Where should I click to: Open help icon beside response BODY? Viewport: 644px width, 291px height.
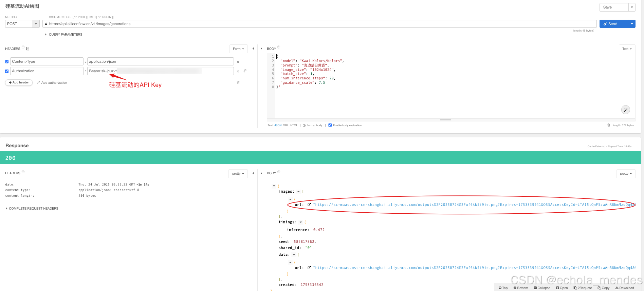pos(279,172)
